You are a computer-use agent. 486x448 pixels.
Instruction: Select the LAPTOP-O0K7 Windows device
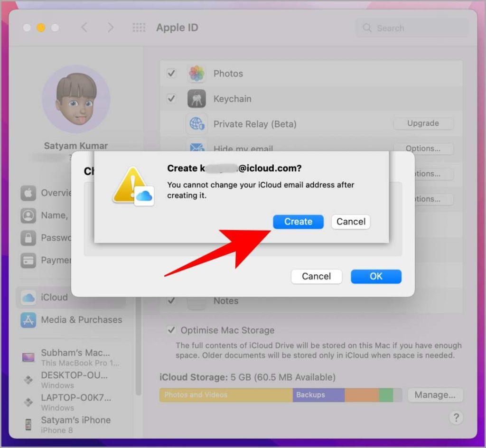coord(71,402)
